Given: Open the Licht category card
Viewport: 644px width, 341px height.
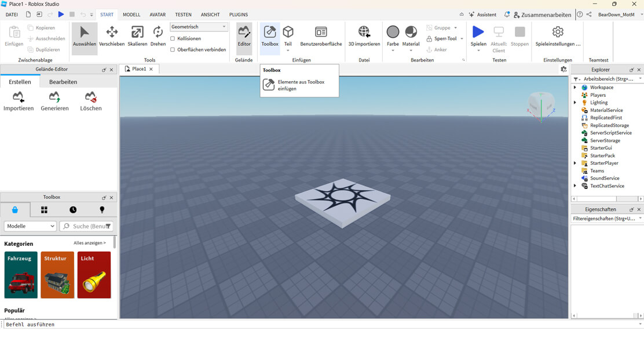Looking at the screenshot, I should click(94, 275).
